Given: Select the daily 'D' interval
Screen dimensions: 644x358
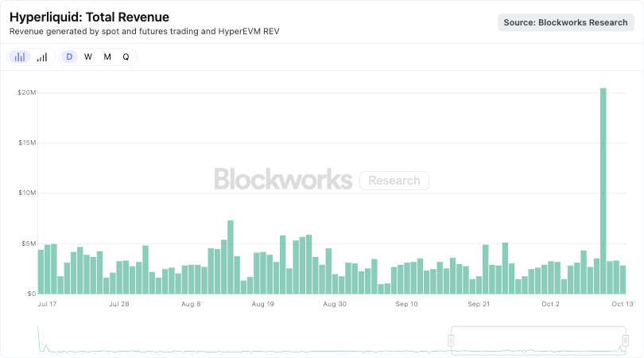Looking at the screenshot, I should [x=69, y=56].
